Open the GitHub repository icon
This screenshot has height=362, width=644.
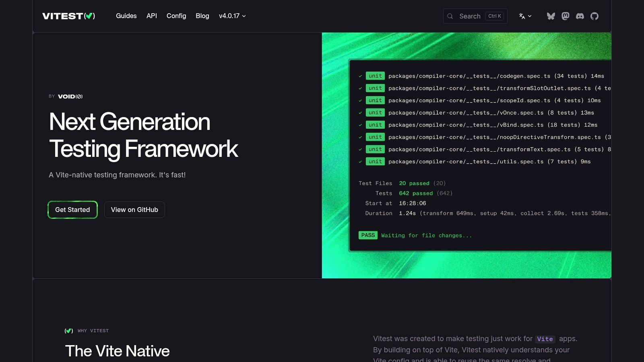point(594,16)
